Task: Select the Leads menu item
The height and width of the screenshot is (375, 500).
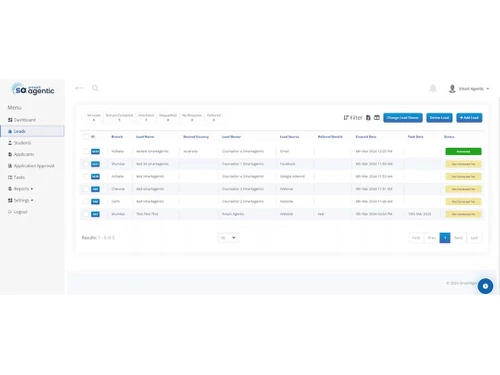Action: (32, 131)
